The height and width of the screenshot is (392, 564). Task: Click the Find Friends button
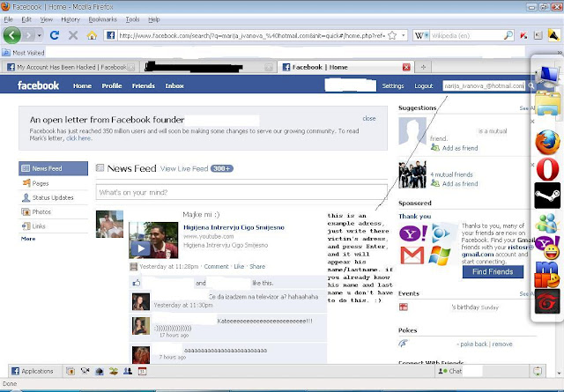[x=493, y=272]
